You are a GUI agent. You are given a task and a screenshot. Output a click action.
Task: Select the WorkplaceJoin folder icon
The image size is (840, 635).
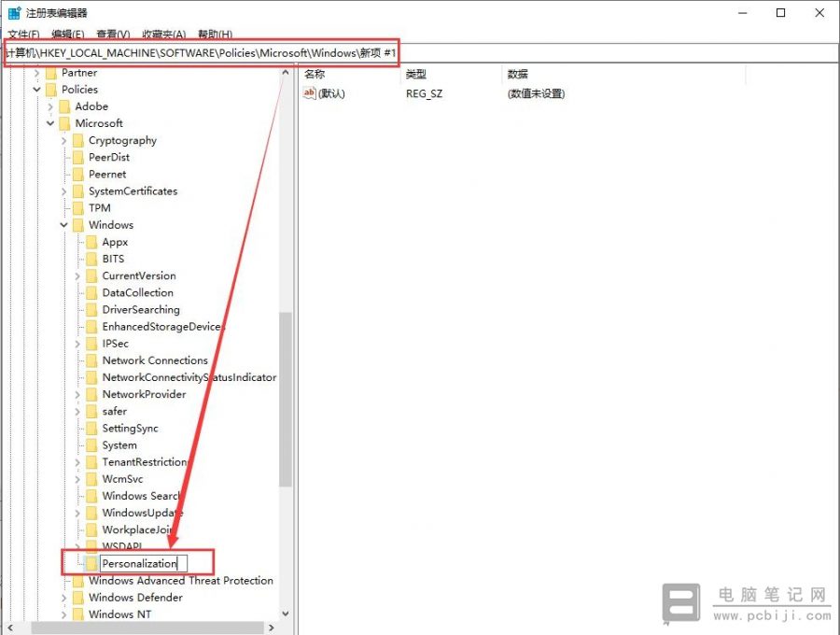pos(92,529)
